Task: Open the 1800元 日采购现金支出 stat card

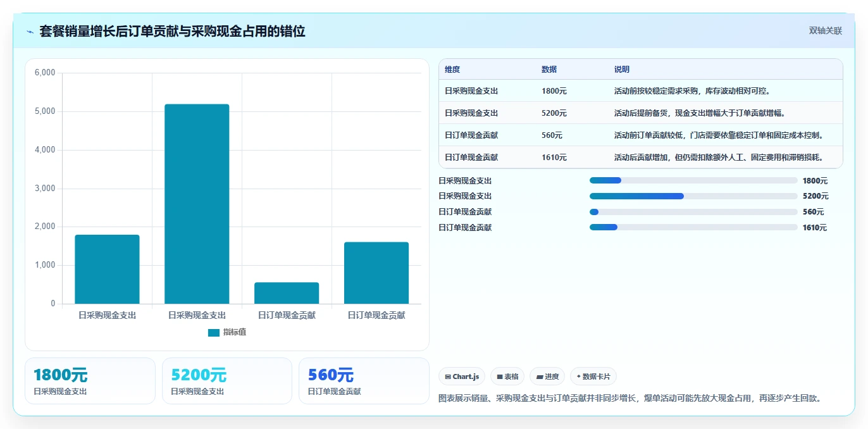Action: click(x=90, y=381)
